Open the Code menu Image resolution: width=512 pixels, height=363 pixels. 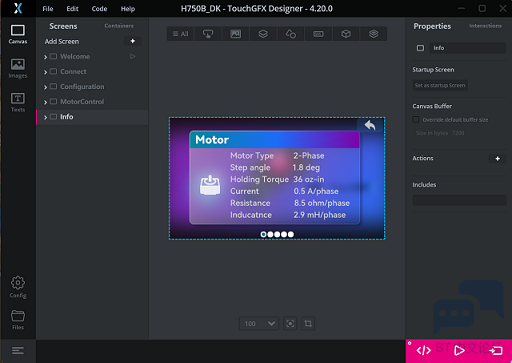tap(99, 9)
